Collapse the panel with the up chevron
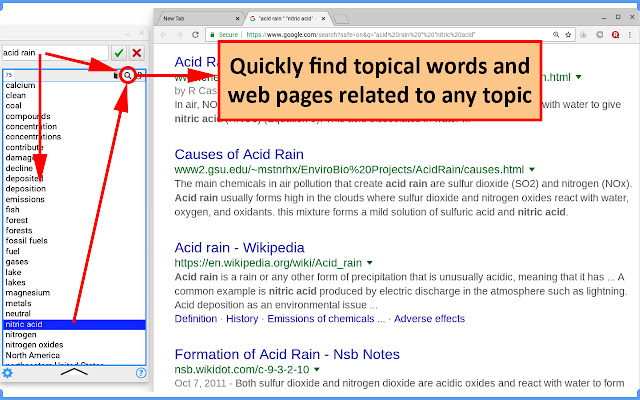Screen dimensions: 640x400 coord(74,371)
